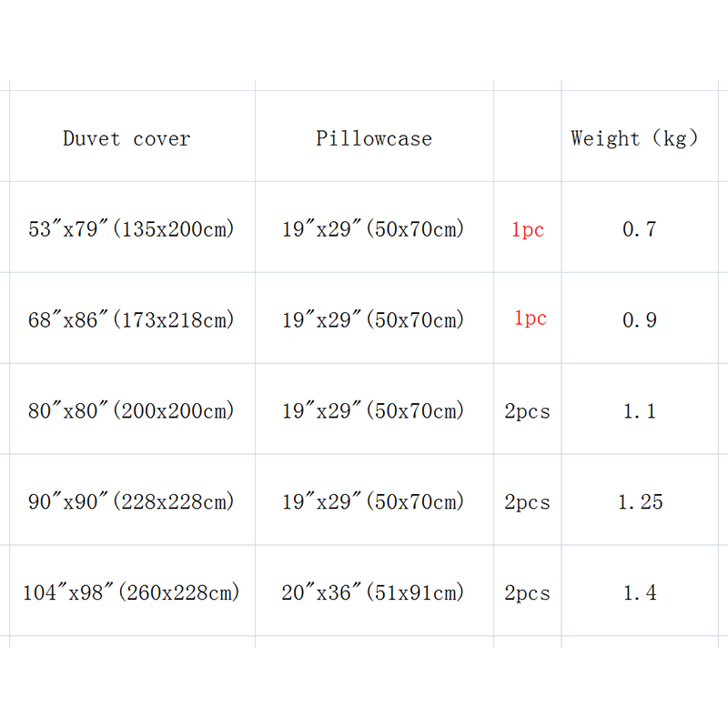Image resolution: width=728 pixels, height=728 pixels.
Task: Select the Pillowcase header cell
Action: tap(374, 139)
